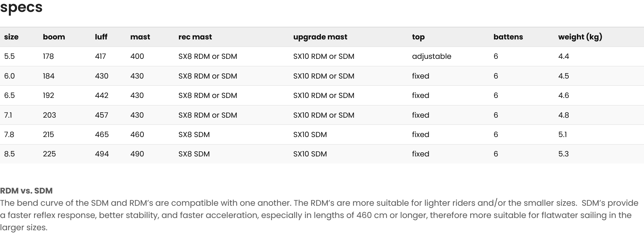This screenshot has width=644, height=235.
Task: Select the 'top' column header
Action: click(418, 37)
